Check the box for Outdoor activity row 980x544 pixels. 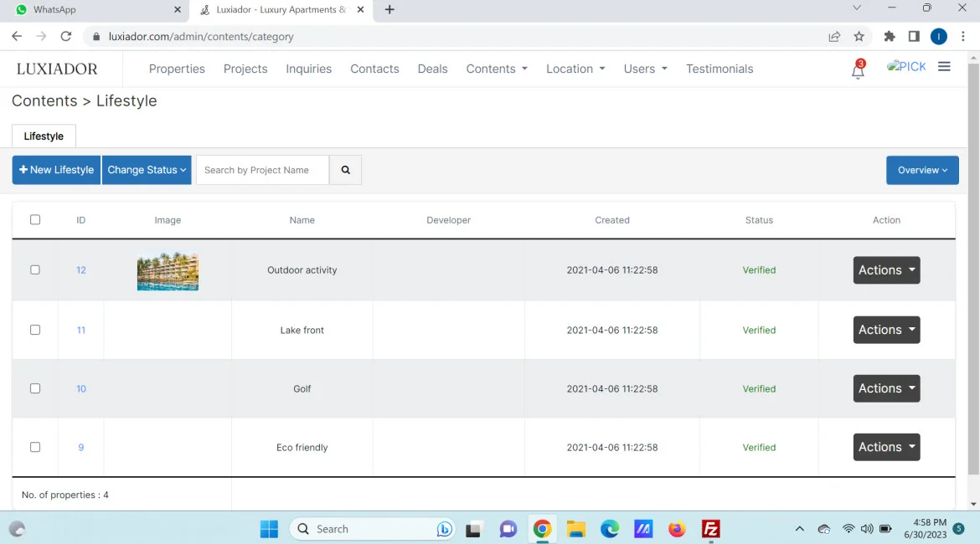click(35, 269)
